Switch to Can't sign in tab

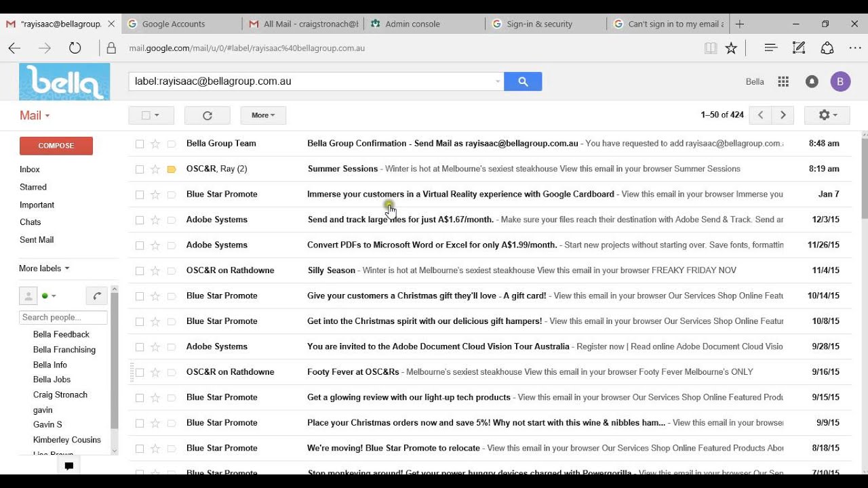(x=667, y=24)
